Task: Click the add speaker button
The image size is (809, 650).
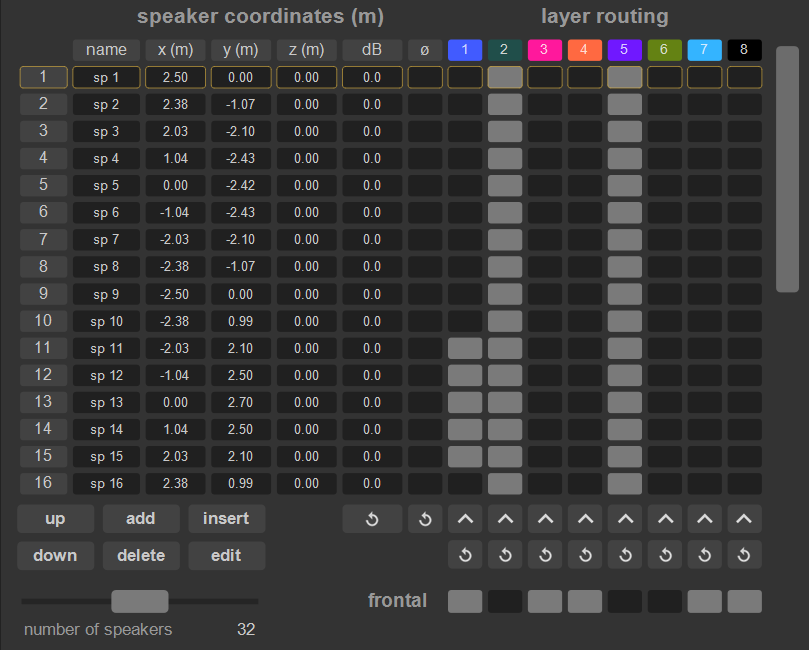Action: point(141,518)
